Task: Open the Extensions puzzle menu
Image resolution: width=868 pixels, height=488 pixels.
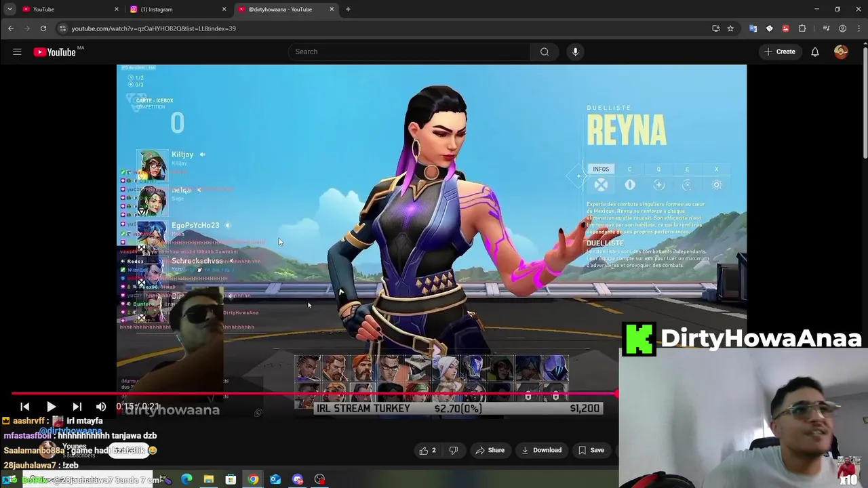Action: click(802, 28)
